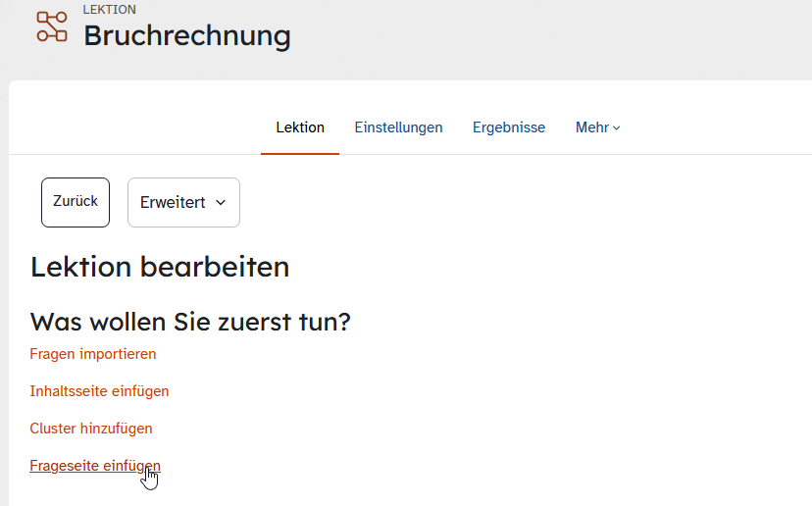Open the Einstellungen tab
The width and height of the screenshot is (812, 506).
(x=398, y=127)
